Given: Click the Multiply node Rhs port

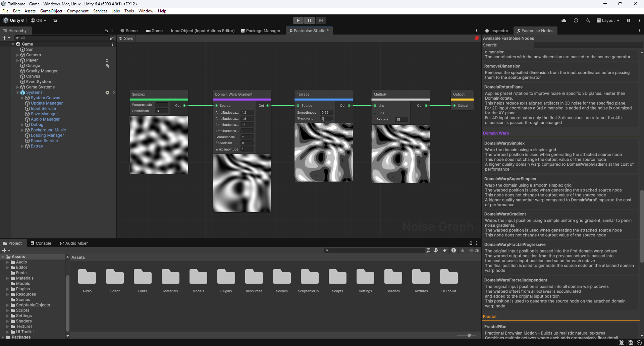Looking at the screenshot, I should point(375,113).
